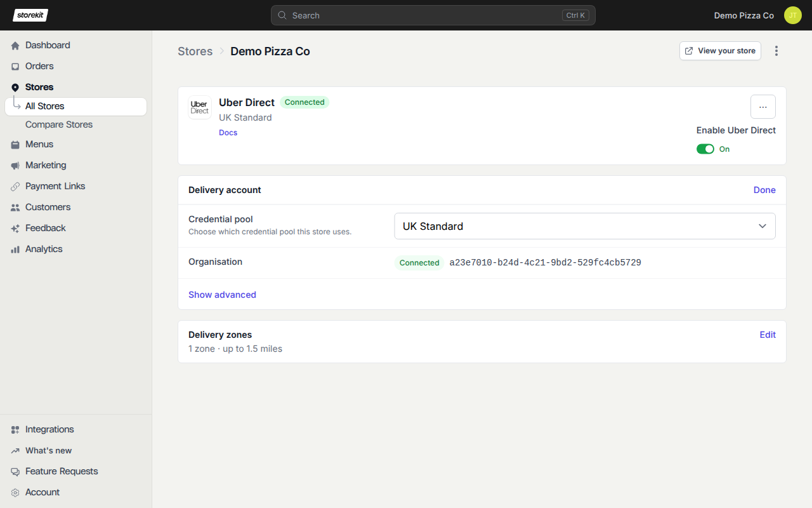The height and width of the screenshot is (508, 812).
Task: Click the What's new trend icon
Action: (15, 451)
